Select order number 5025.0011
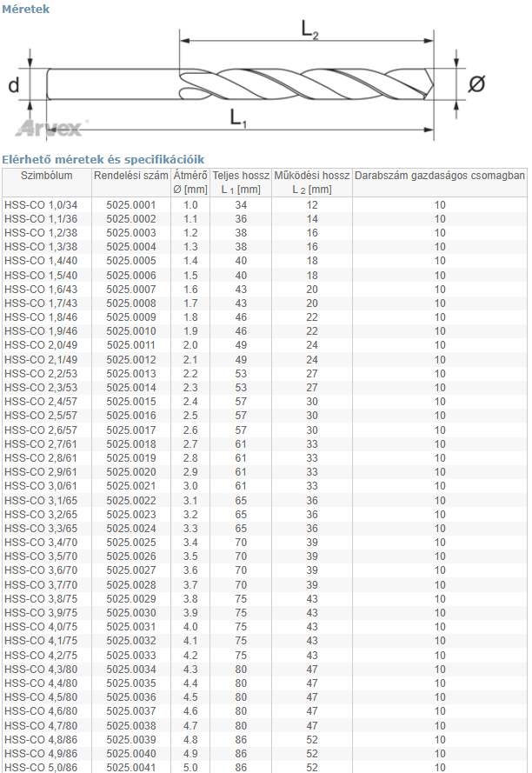Viewport: 532px width, 773px height. [x=131, y=345]
